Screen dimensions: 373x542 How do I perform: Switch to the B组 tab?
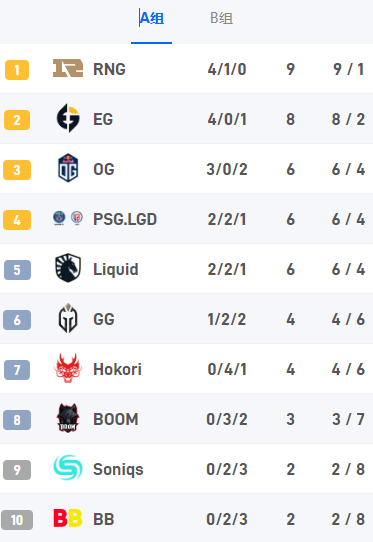tap(222, 18)
